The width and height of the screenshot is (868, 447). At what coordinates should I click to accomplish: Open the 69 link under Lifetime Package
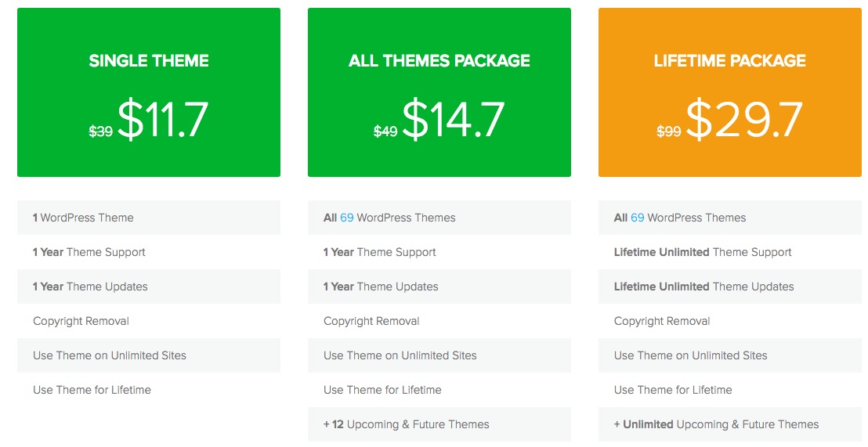click(638, 218)
